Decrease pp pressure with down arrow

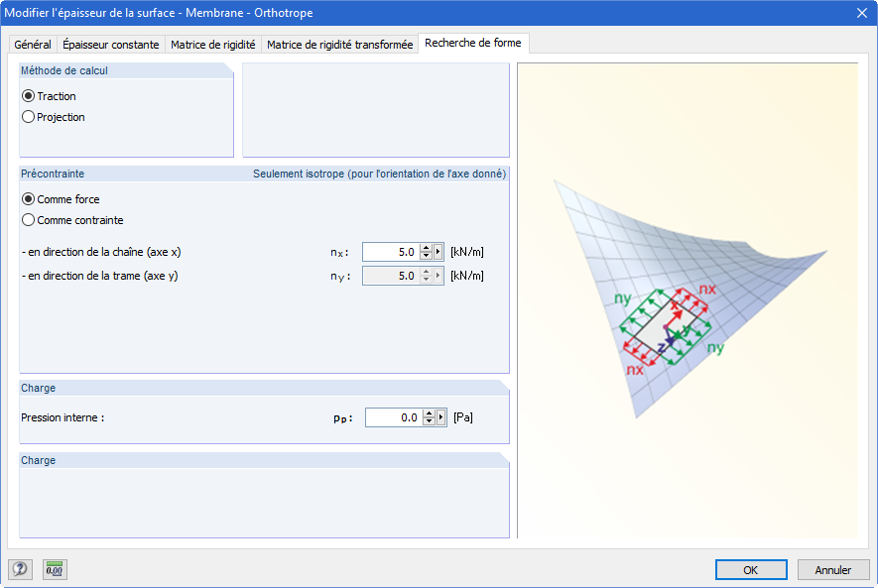pos(429,421)
